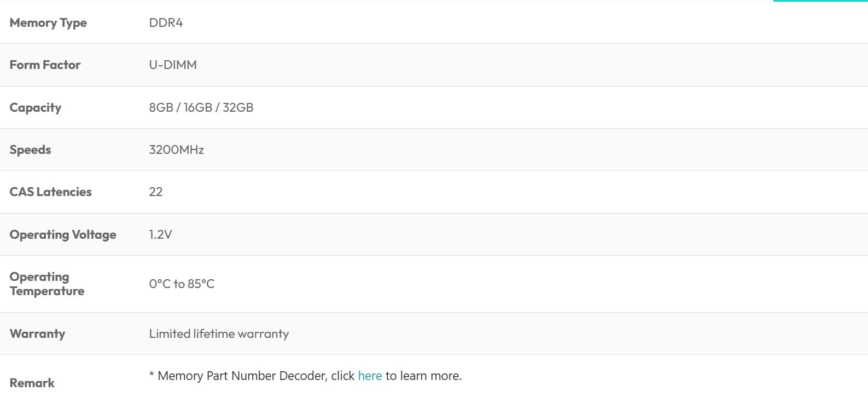Image resolution: width=868 pixels, height=403 pixels.
Task: Select the Limited lifetime warranty text
Action: (x=219, y=333)
